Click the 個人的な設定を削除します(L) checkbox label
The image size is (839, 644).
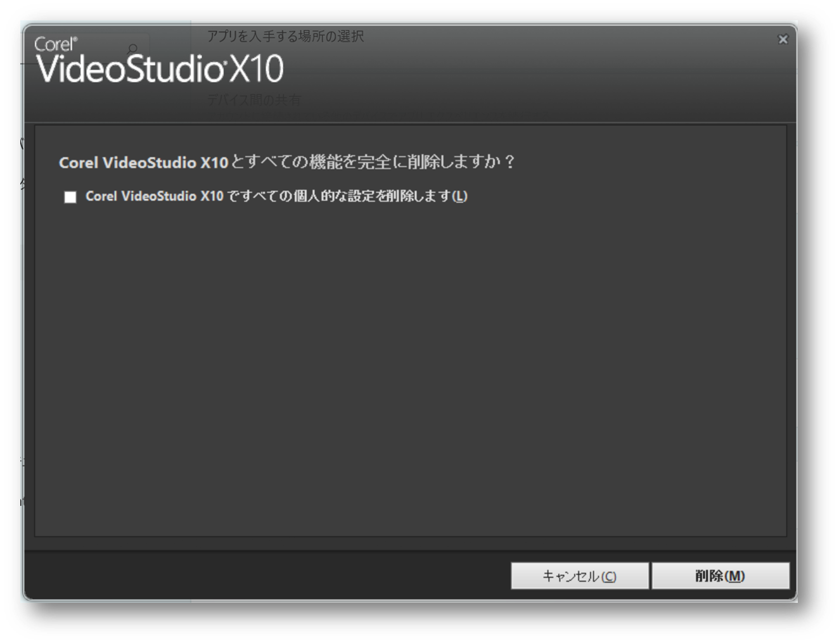tap(276, 196)
